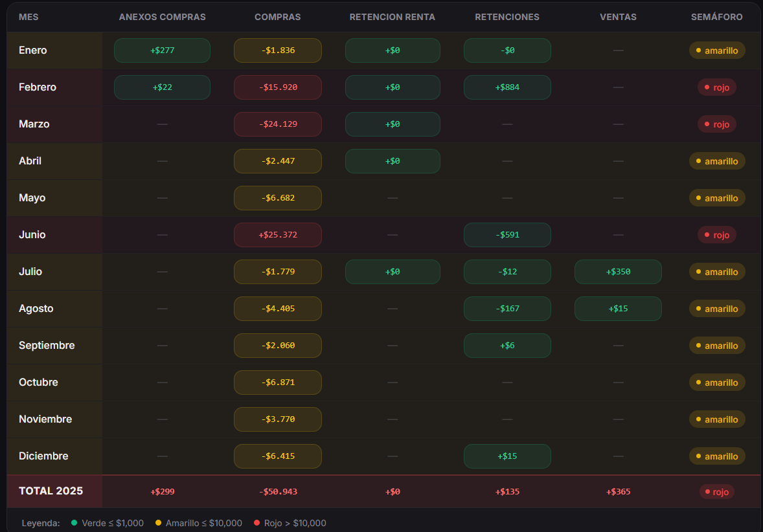Image resolution: width=763 pixels, height=532 pixels.
Task: Click the green Verde legend dot
Action: (74, 523)
